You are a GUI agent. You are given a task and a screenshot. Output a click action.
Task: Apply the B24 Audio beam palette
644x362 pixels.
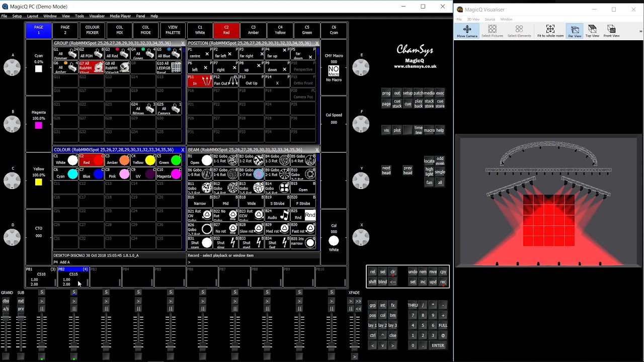click(x=277, y=215)
